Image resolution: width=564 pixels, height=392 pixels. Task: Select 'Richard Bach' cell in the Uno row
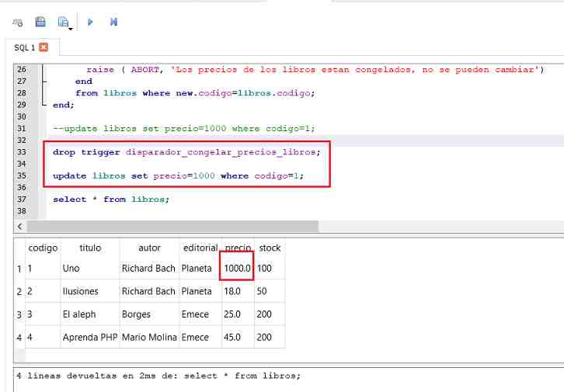(x=149, y=269)
